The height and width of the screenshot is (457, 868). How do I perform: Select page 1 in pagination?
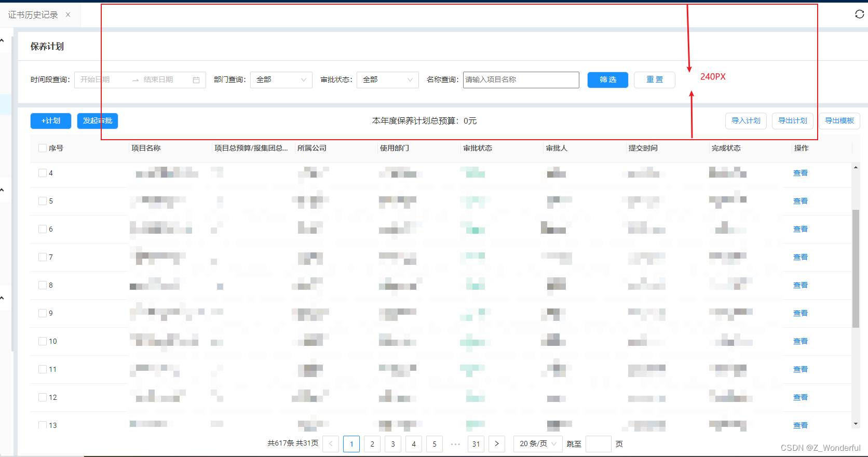pos(351,444)
